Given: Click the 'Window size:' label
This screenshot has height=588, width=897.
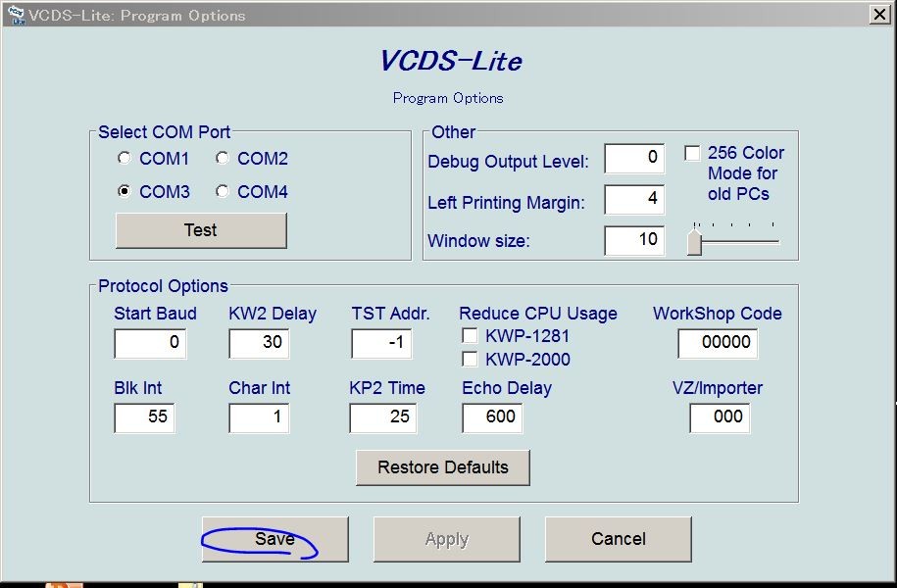Looking at the screenshot, I should pos(478,241).
